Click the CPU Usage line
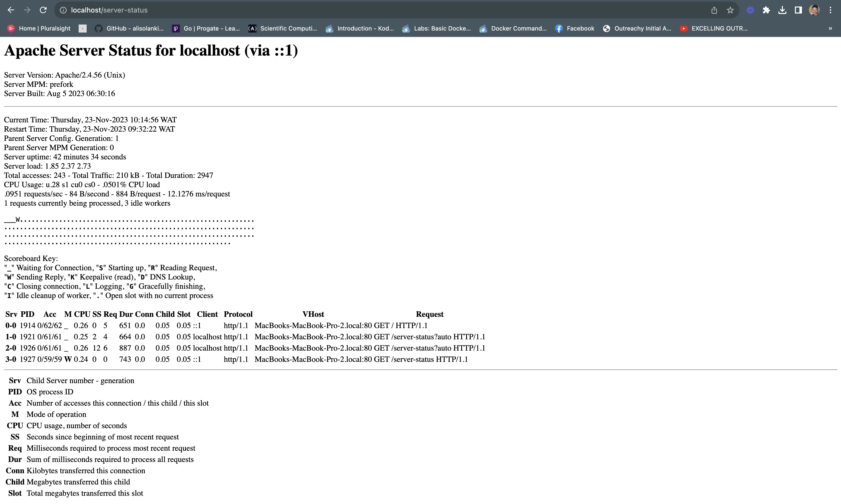 click(x=82, y=185)
